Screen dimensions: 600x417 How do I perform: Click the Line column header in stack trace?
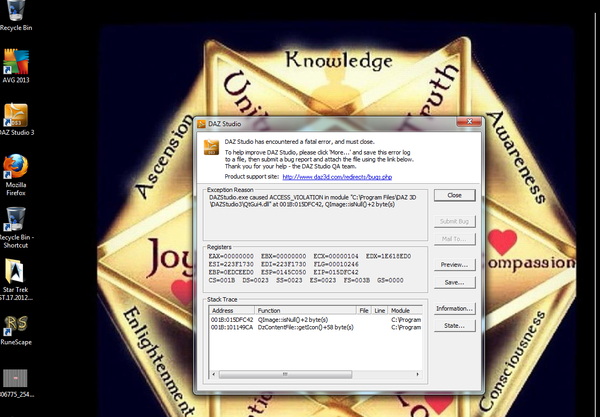[380, 311]
